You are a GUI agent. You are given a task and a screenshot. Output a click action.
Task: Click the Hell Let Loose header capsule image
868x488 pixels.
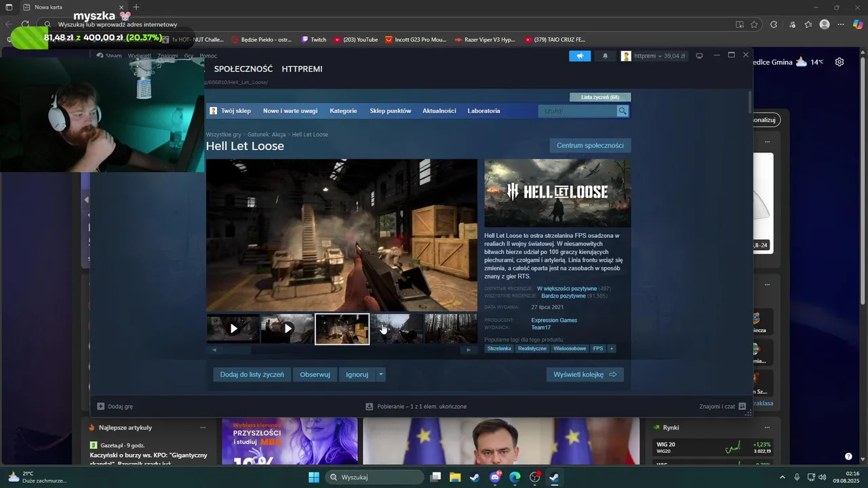coord(557,193)
